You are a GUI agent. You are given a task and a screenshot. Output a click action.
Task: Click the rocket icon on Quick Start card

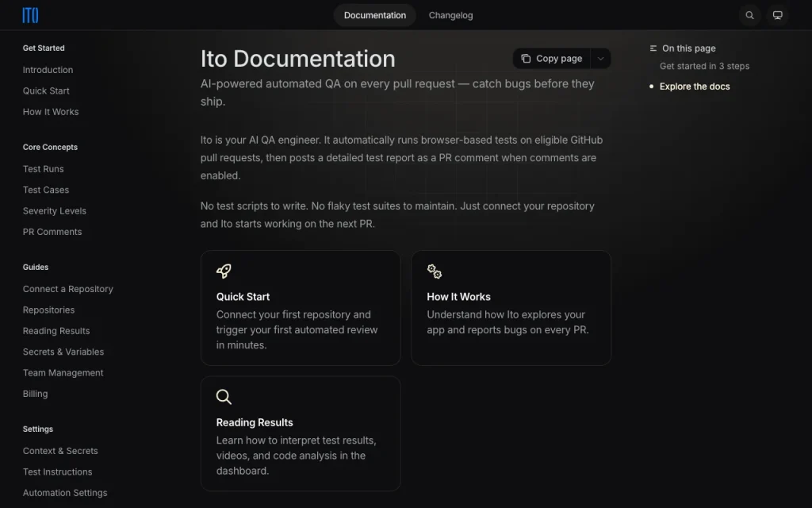click(x=224, y=271)
